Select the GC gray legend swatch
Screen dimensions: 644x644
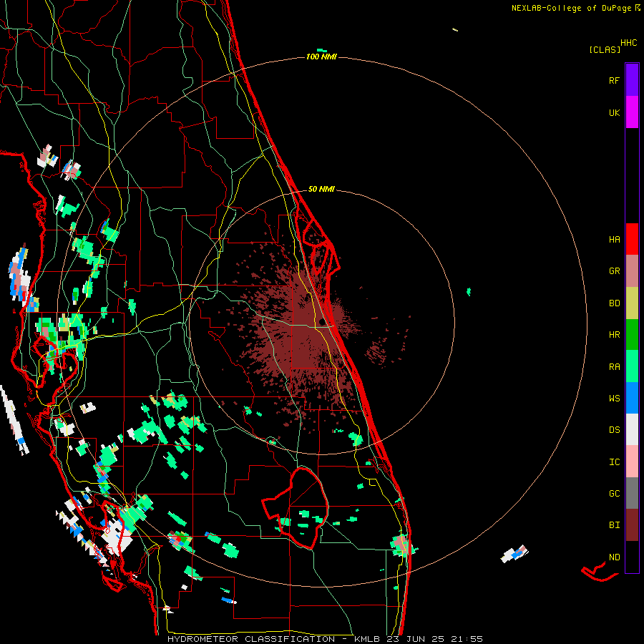pos(632,493)
